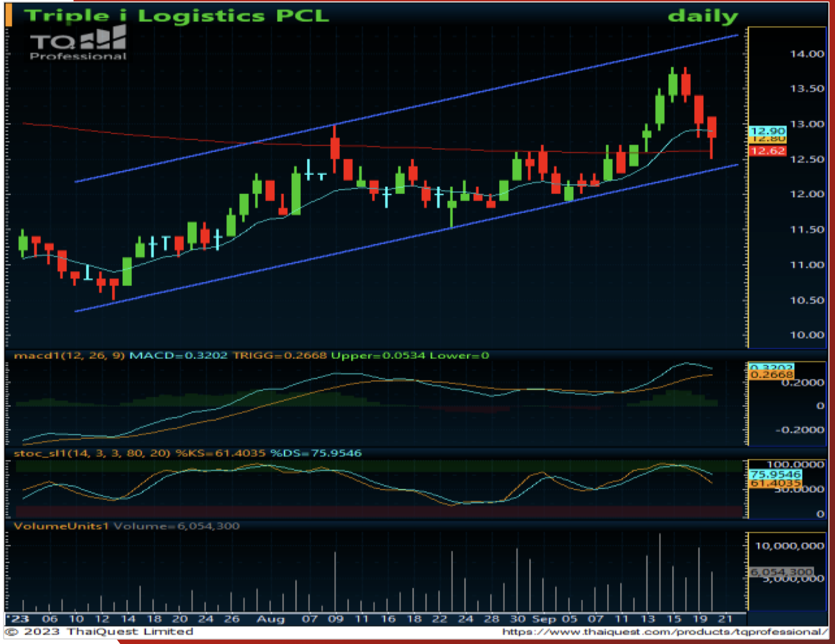The height and width of the screenshot is (644, 835).
Task: Select the 26 date marker
Action: click(232, 619)
